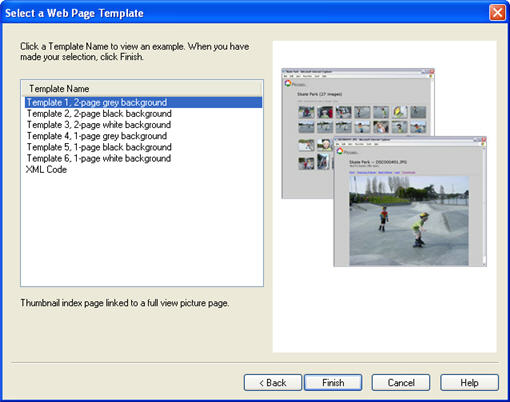Select the XML Code entry
The height and width of the screenshot is (402, 510).
pyautogui.click(x=46, y=169)
